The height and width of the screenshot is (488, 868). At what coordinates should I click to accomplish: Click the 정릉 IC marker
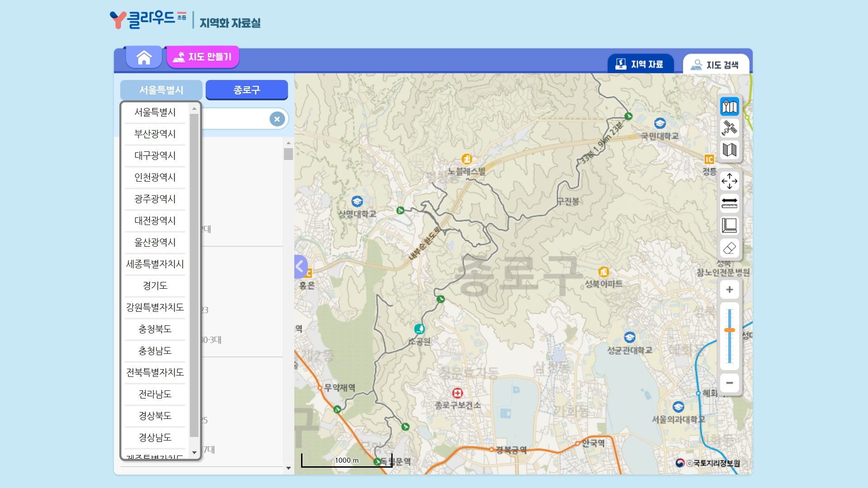[x=709, y=159]
